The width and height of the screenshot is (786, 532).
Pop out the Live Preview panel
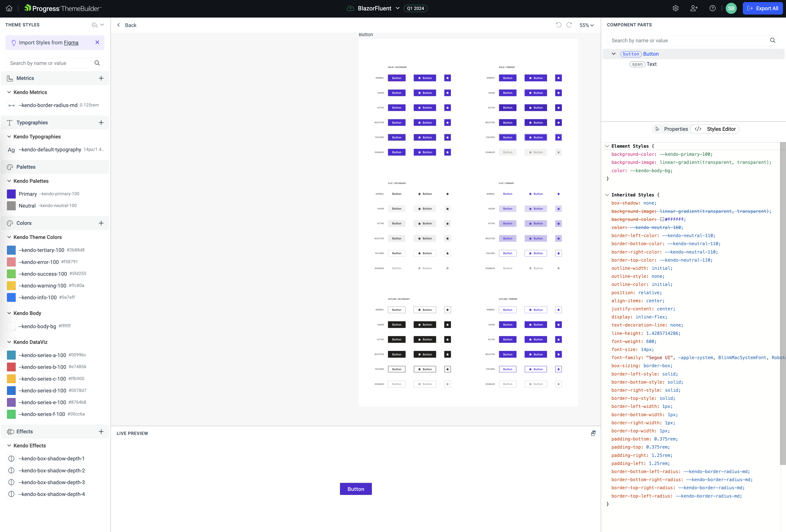tap(593, 433)
